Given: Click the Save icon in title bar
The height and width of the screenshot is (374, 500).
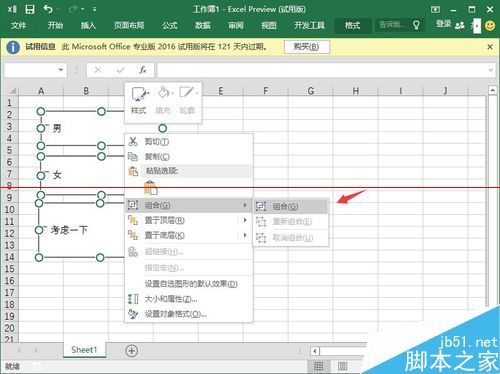Looking at the screenshot, I should click(30, 9).
